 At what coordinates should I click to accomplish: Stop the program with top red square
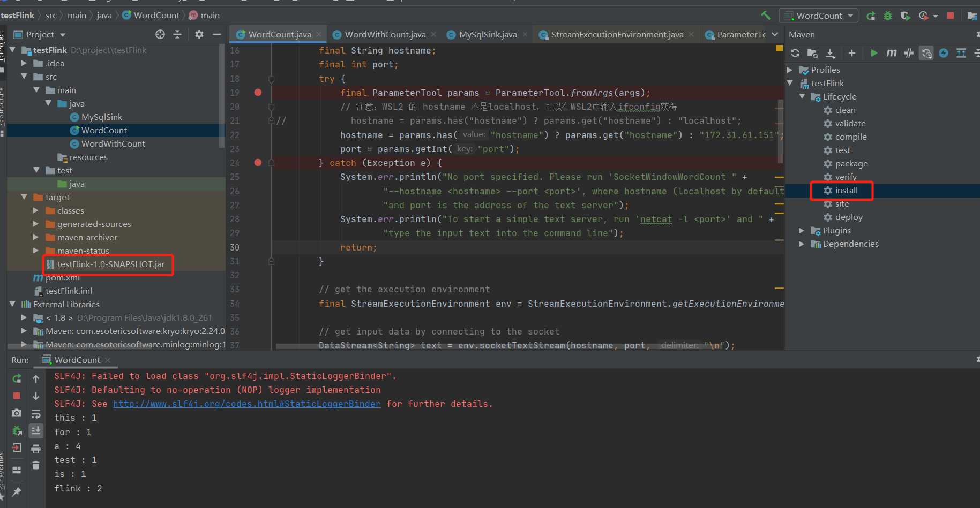click(x=951, y=16)
